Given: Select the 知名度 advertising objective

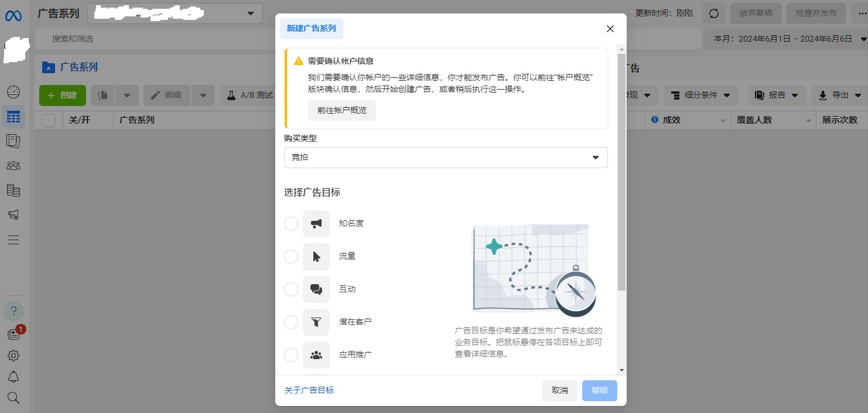Looking at the screenshot, I should click(x=291, y=224).
